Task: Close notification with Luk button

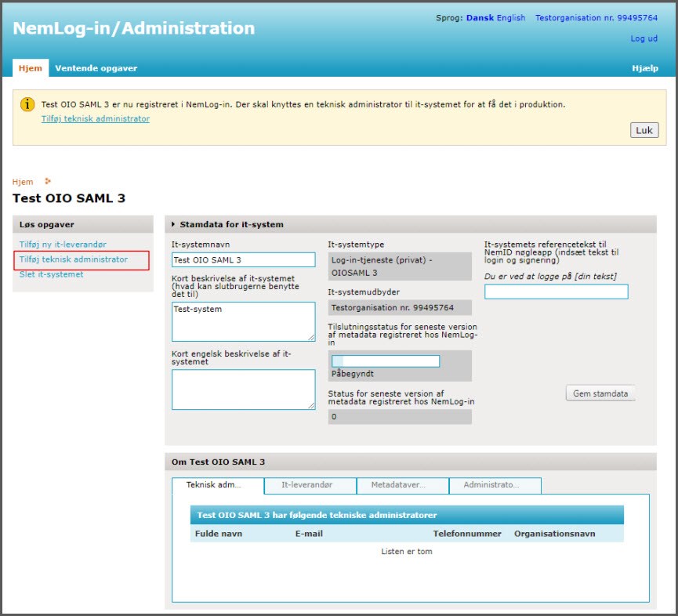Action: pyautogui.click(x=644, y=130)
